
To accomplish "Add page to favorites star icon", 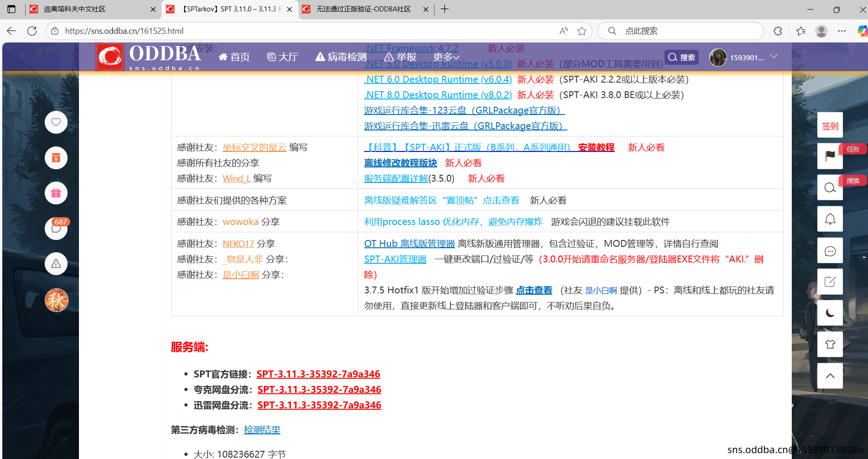I will pos(582,31).
